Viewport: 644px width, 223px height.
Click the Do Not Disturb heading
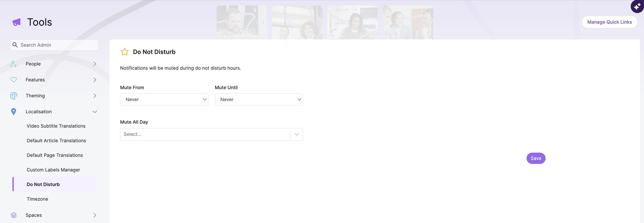[154, 52]
